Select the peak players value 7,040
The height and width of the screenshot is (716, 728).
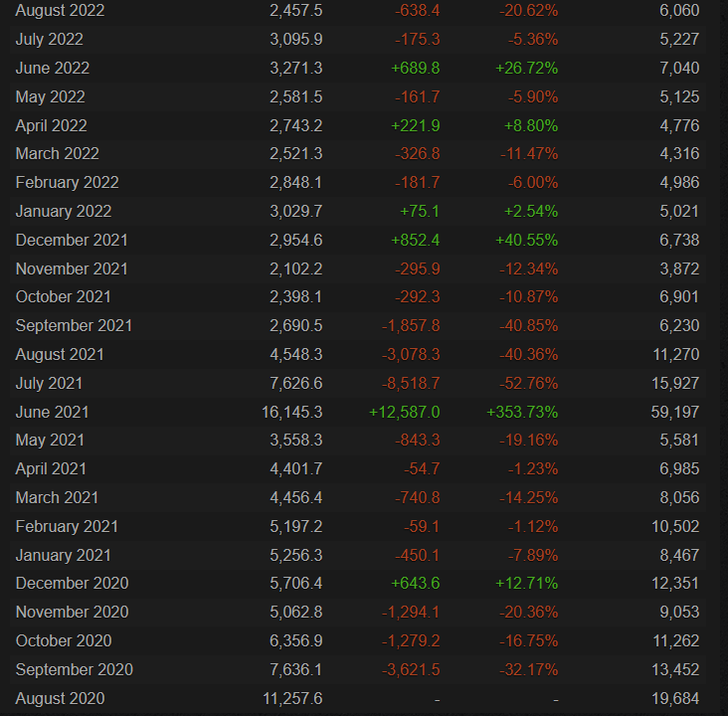coord(679,68)
